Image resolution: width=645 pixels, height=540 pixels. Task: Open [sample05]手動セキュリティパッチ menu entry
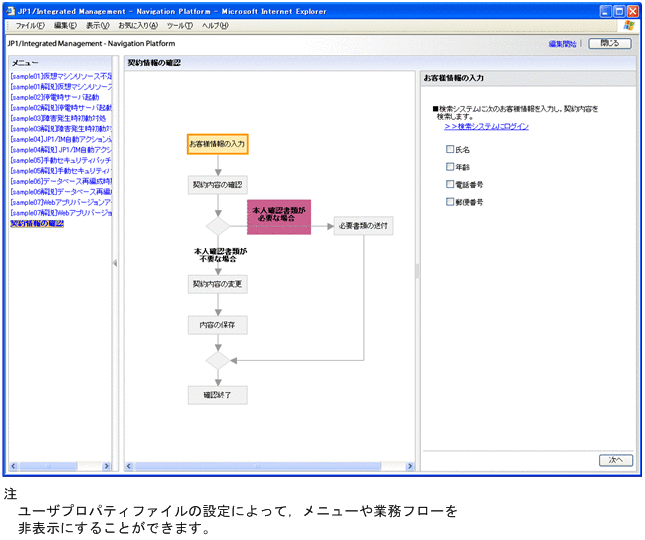click(61, 160)
